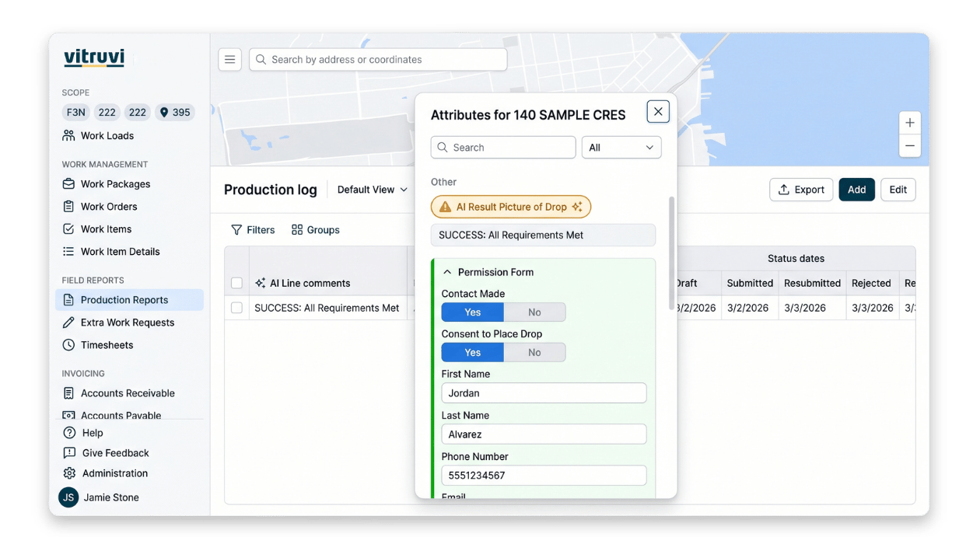This screenshot has width=980, height=544.
Task: Click the warning triangle on AI Result badge
Action: 445,207
